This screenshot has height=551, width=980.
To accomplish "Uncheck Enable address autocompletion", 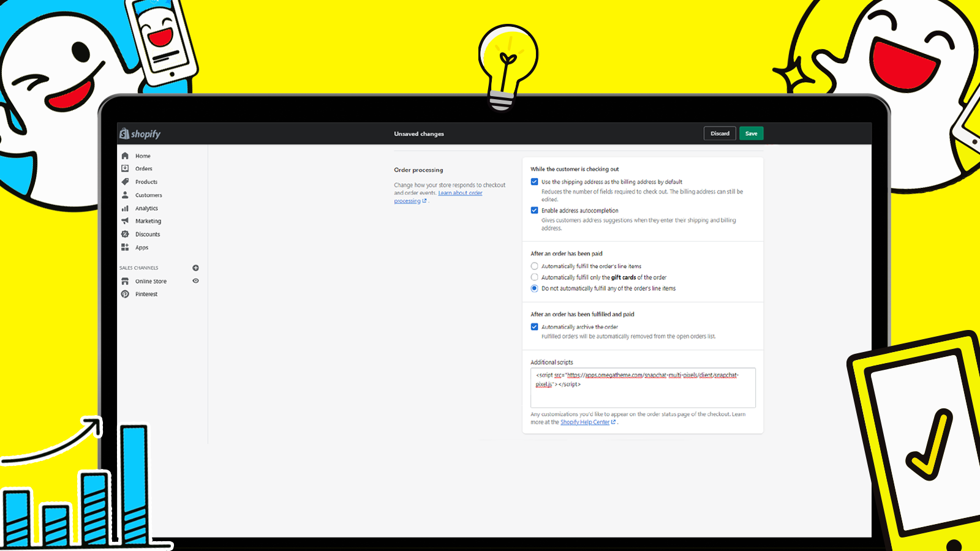I will click(x=534, y=210).
